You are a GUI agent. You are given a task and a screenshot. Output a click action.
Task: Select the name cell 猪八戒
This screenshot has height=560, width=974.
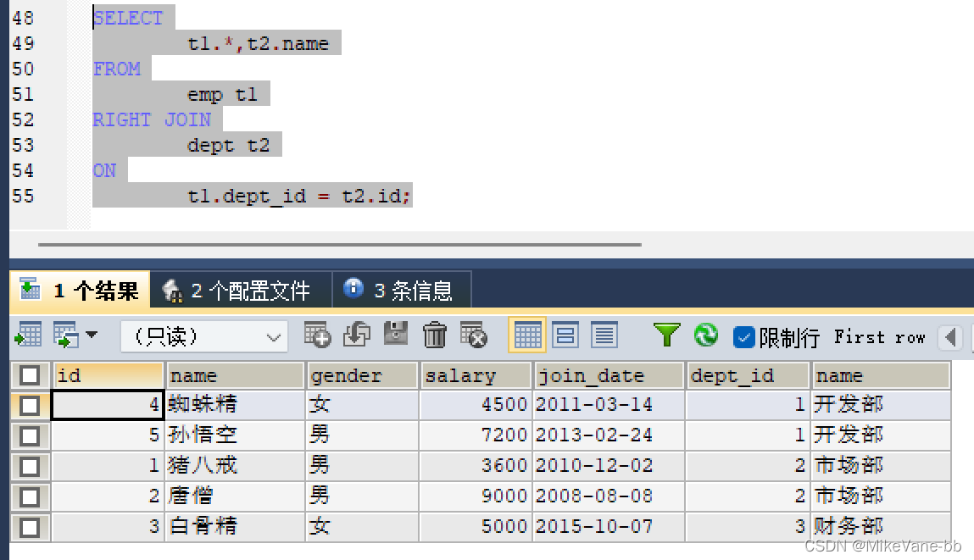point(236,466)
